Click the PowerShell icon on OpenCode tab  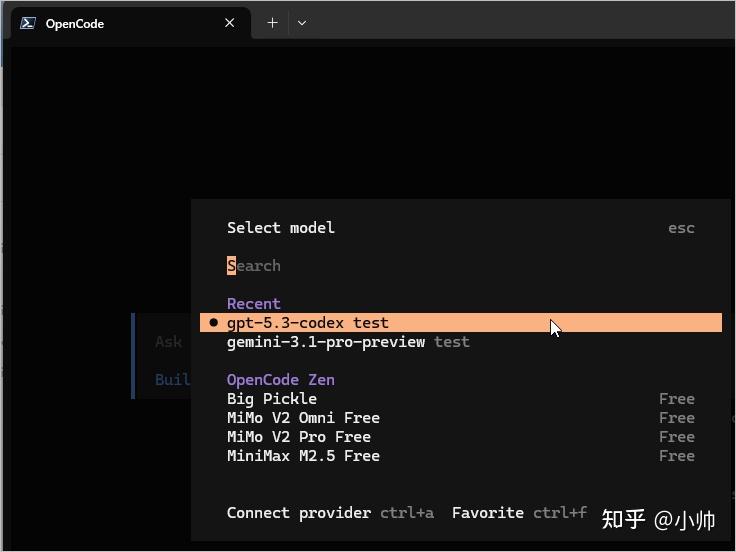[x=28, y=23]
